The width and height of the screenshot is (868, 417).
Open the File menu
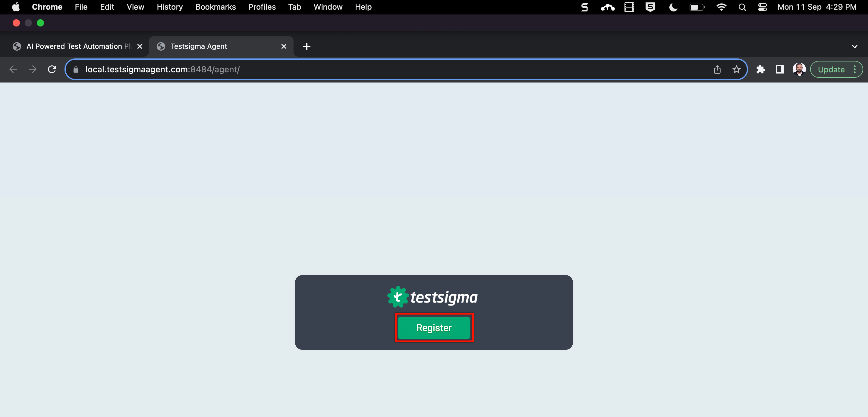tap(81, 7)
